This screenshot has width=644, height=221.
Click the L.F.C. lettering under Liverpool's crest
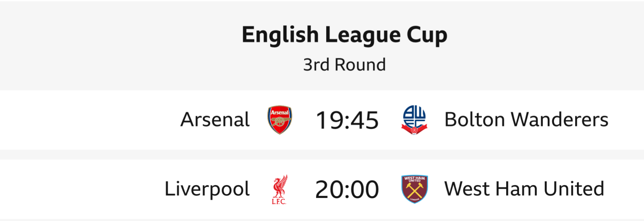(x=279, y=202)
